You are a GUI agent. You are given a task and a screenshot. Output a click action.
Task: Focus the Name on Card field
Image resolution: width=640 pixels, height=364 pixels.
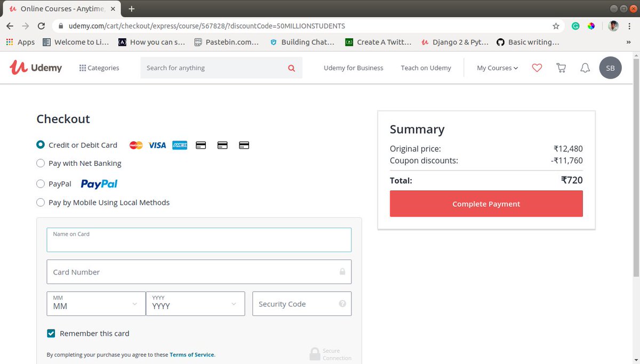coord(199,240)
